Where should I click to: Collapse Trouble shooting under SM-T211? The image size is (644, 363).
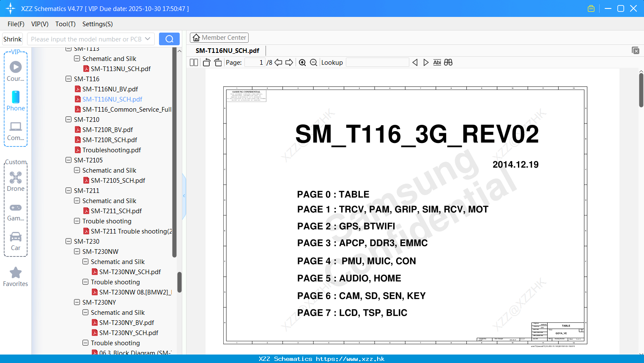coord(77,221)
